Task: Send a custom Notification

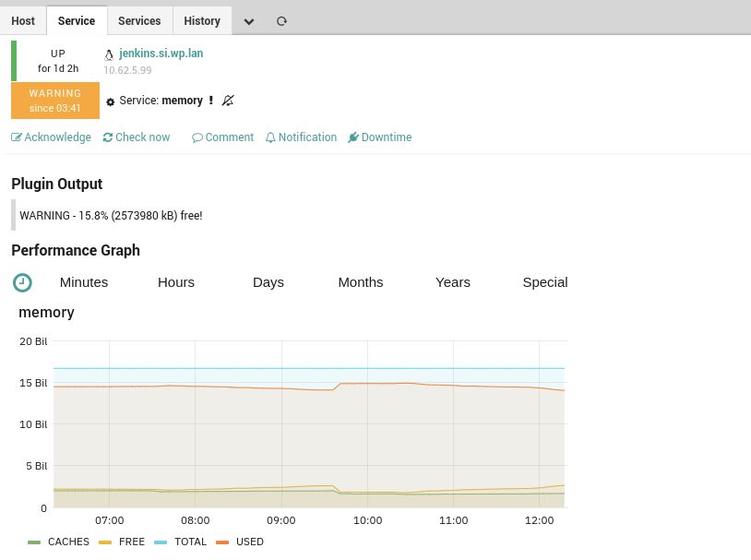Action: point(302,137)
